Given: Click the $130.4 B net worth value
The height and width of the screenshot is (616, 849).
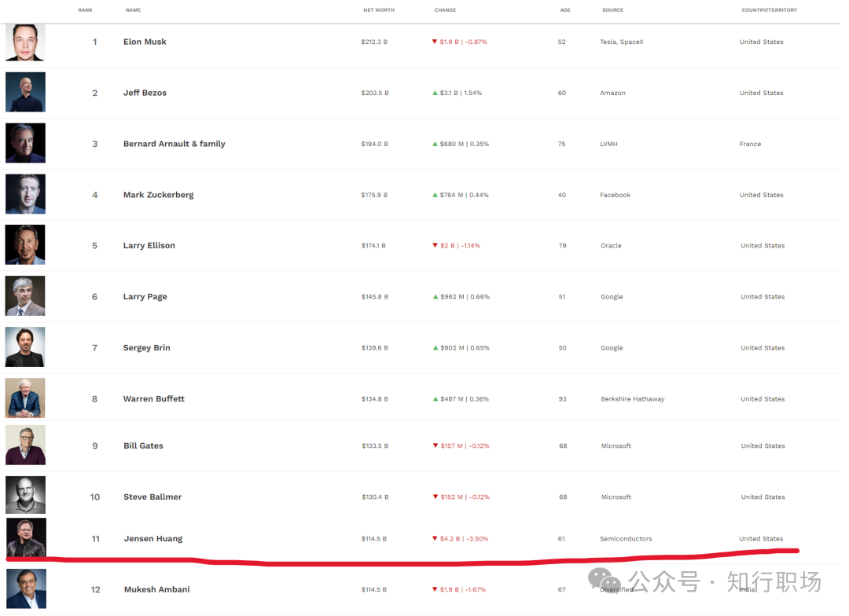Looking at the screenshot, I should click(x=375, y=497).
